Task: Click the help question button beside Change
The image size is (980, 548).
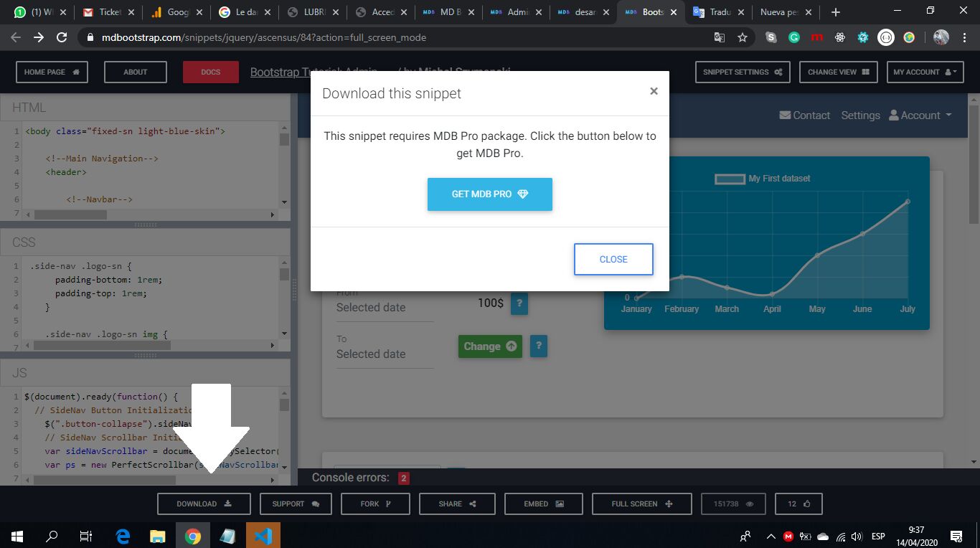Action: 539,346
